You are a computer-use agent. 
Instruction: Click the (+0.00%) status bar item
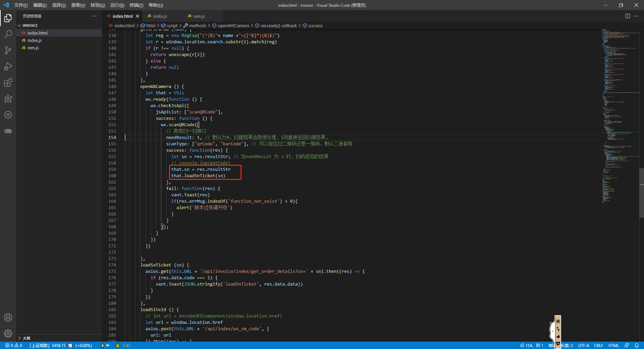(x=84, y=345)
